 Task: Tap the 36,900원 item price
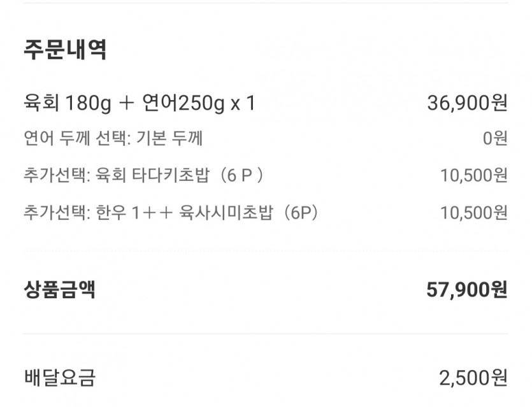[x=467, y=103]
